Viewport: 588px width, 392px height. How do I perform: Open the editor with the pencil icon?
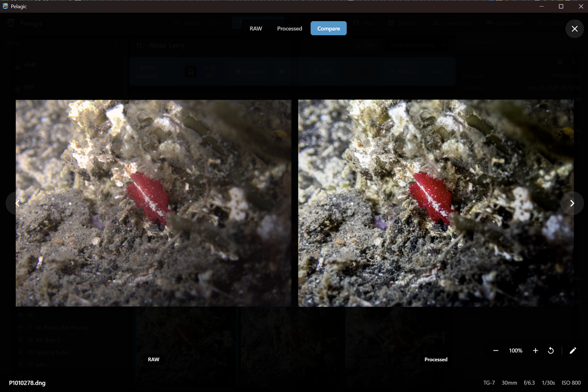coord(573,351)
